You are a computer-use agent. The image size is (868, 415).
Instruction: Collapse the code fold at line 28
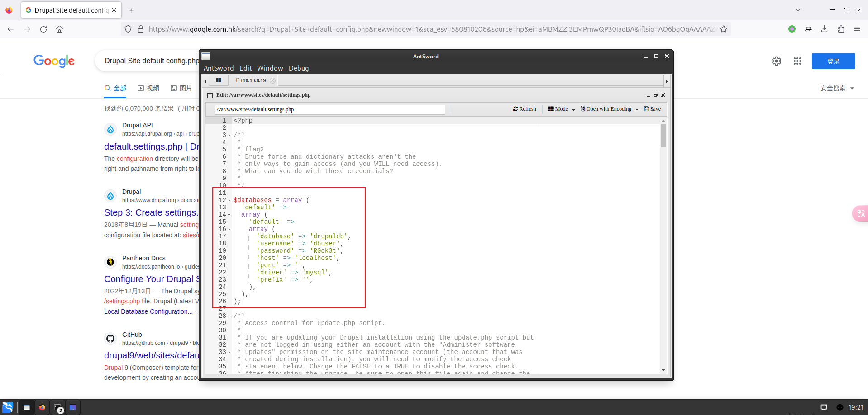point(229,316)
